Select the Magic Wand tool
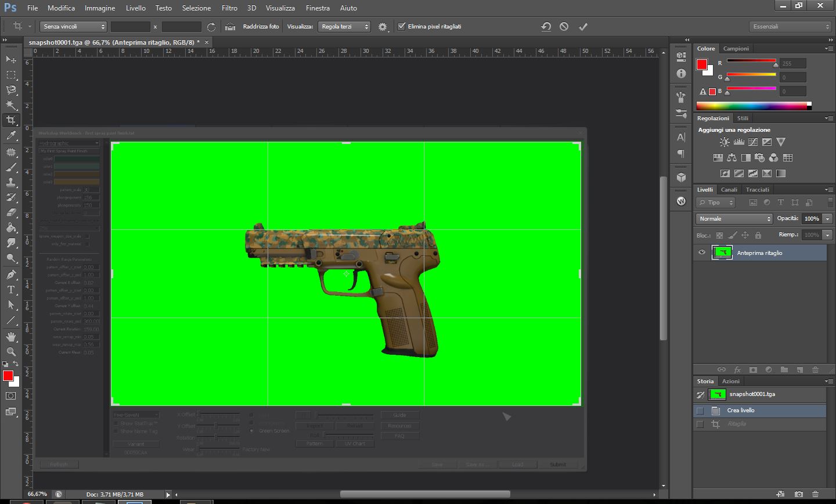Viewport: 836px width, 504px height. (x=11, y=105)
